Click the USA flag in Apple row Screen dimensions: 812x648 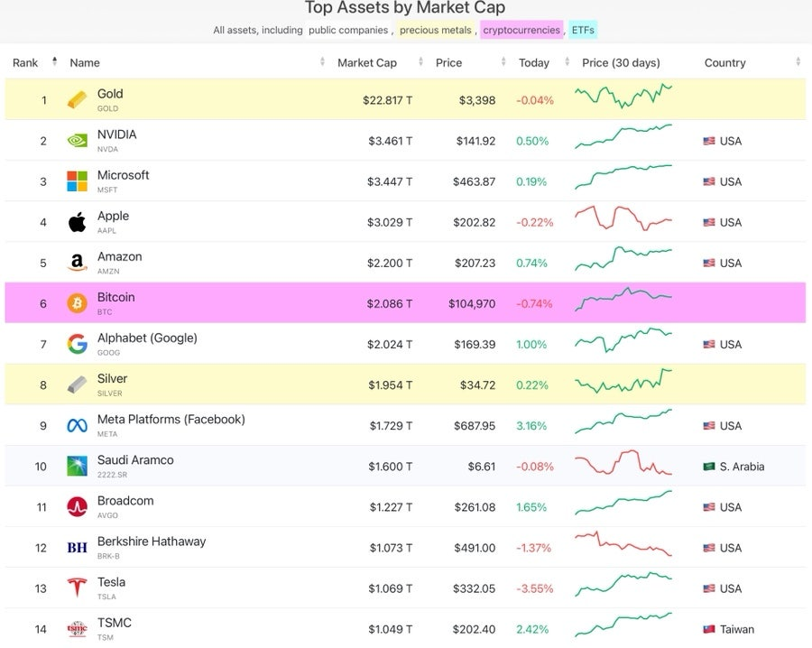click(709, 222)
